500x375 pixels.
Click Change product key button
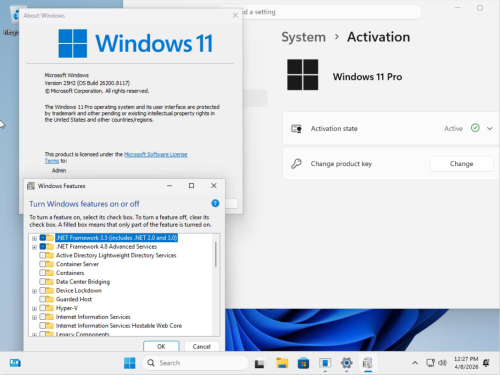click(462, 164)
